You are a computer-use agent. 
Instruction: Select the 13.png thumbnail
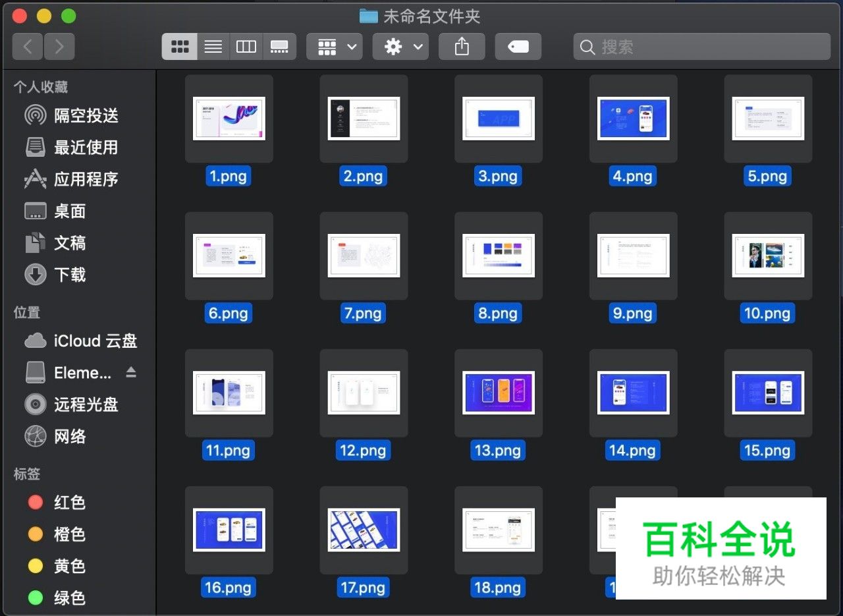click(x=498, y=393)
